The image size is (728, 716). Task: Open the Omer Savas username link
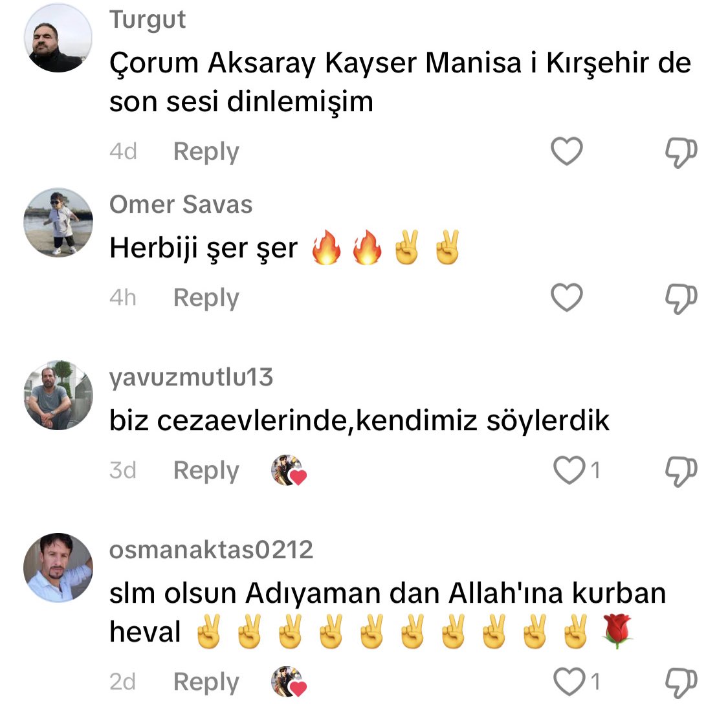coord(181,204)
